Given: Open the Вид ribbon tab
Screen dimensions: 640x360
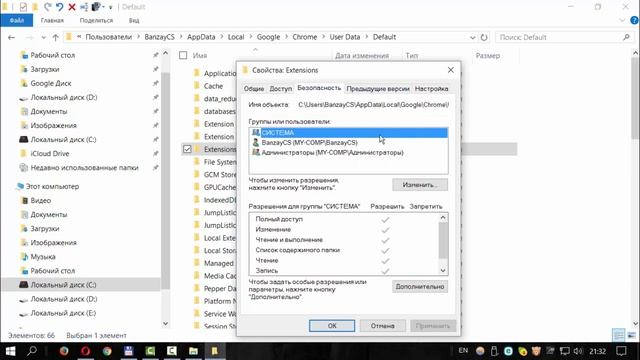Looking at the screenshot, I should point(134,20).
